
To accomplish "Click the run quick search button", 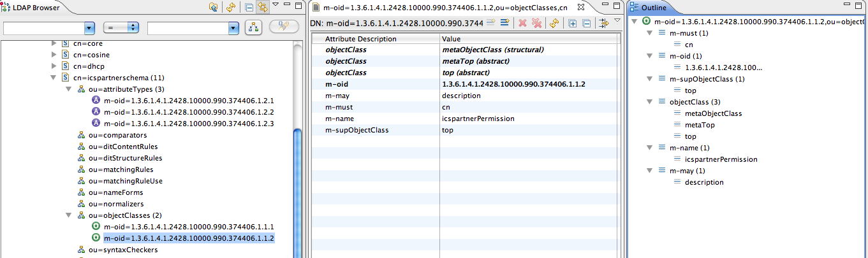I will click(x=283, y=27).
